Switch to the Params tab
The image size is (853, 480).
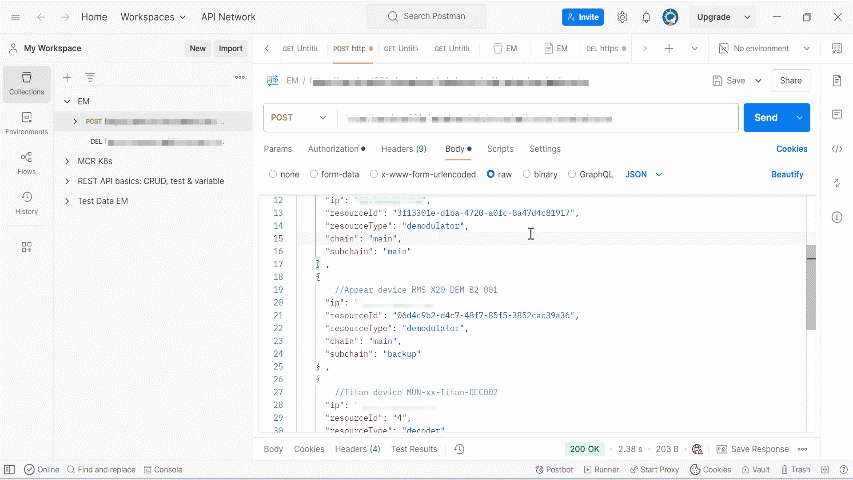coord(278,149)
